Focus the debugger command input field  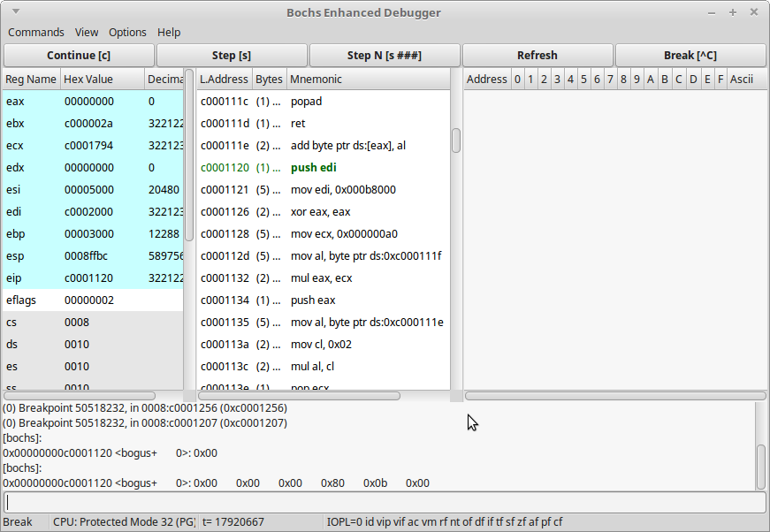[x=385, y=503]
